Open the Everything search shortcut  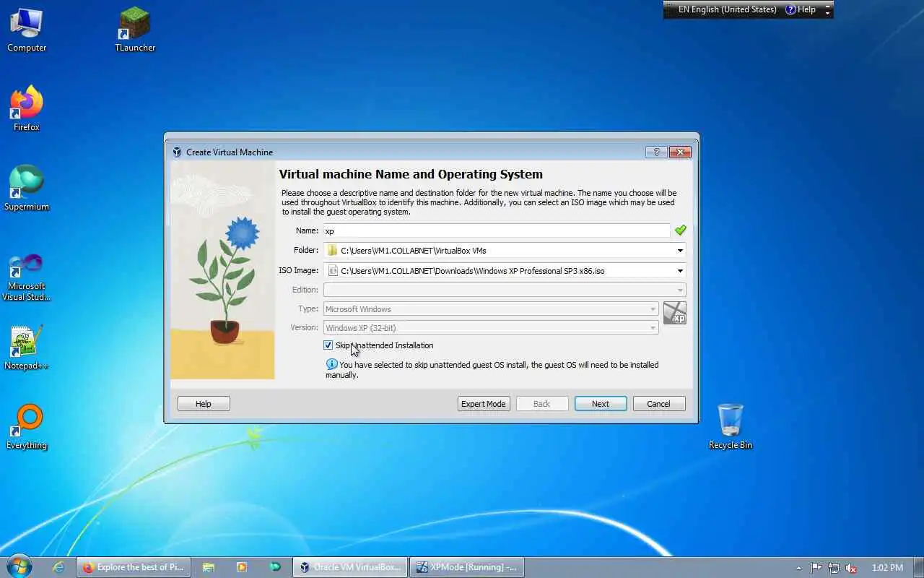click(27, 427)
